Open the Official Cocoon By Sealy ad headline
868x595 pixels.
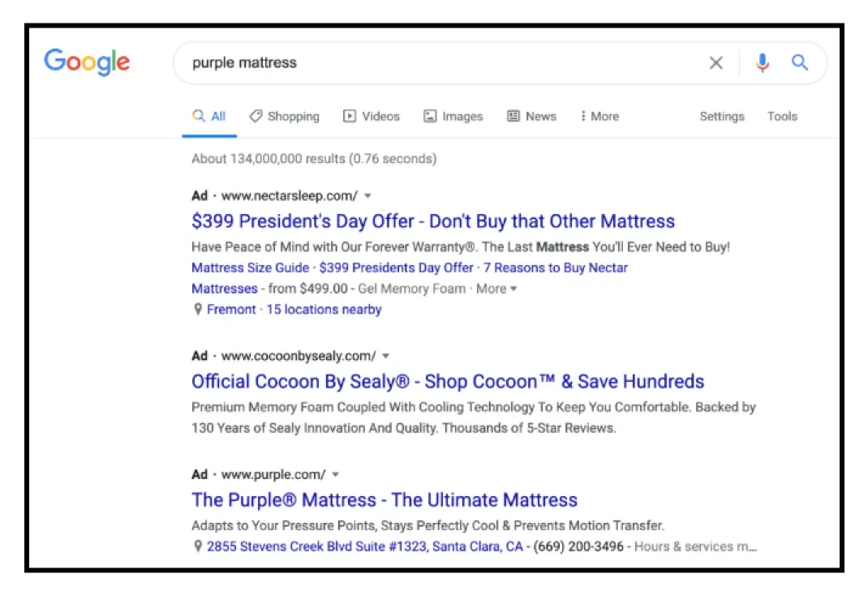[x=448, y=382]
